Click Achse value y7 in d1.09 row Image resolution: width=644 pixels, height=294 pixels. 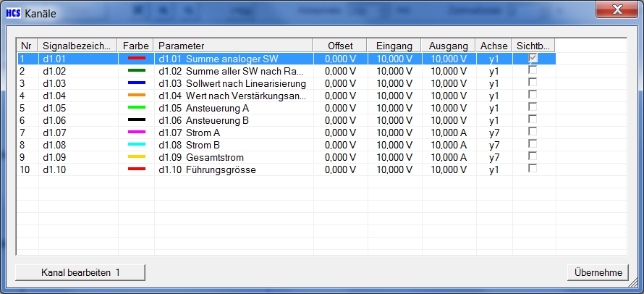coord(494,157)
